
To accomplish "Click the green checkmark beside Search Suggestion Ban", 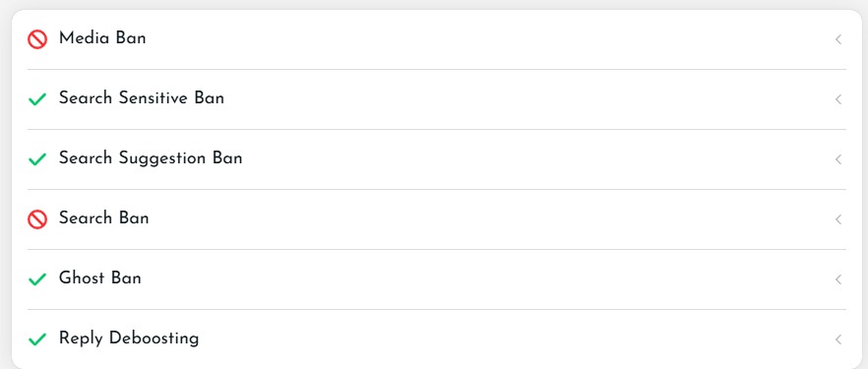I will pyautogui.click(x=37, y=159).
